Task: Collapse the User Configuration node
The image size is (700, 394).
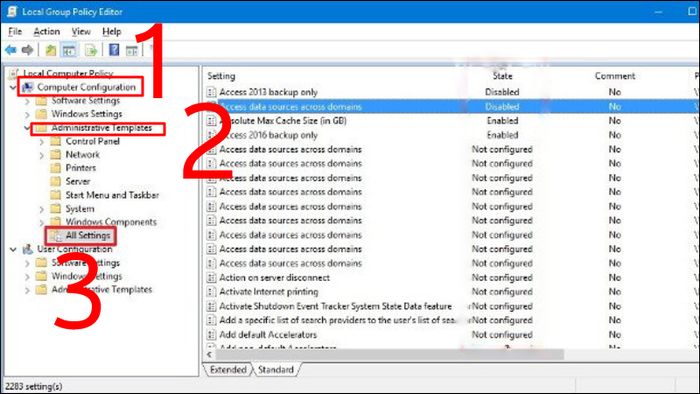Action: (13, 249)
